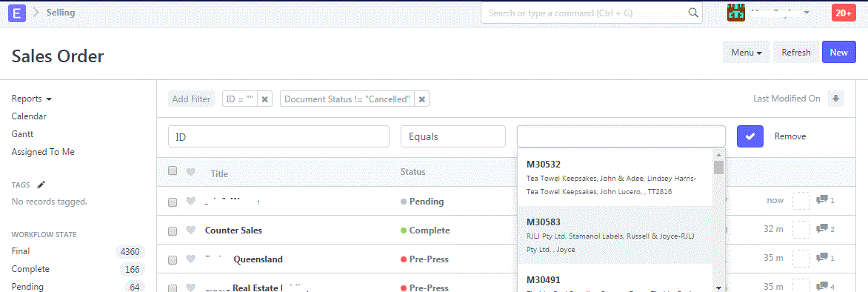Click the header heart like icon
The width and height of the screenshot is (868, 292).
click(191, 173)
